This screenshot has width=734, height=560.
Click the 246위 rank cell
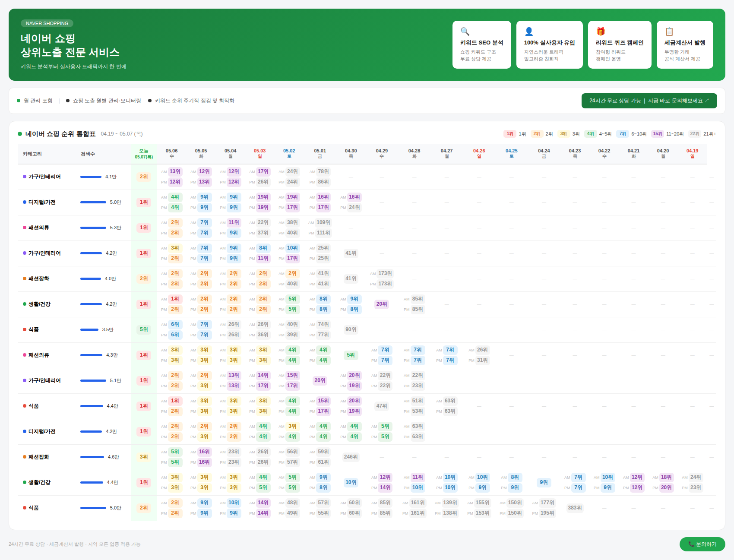click(x=351, y=457)
